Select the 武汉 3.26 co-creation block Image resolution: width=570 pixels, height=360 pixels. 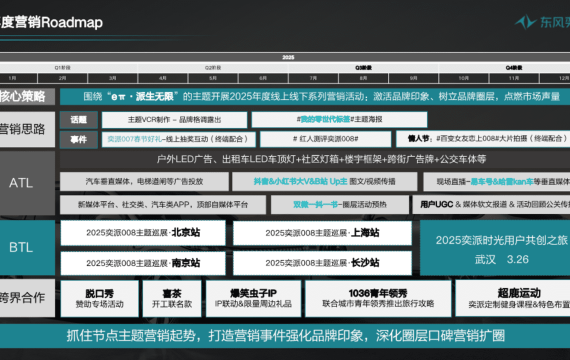pos(495,248)
